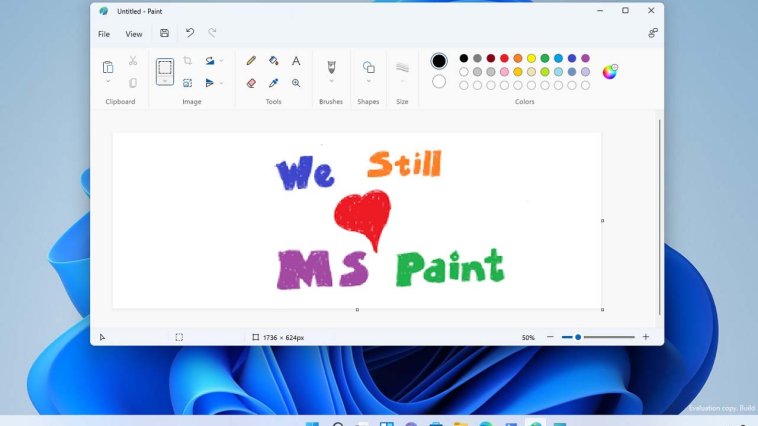
Task: Choose the rectangular Select tool
Action: (165, 68)
